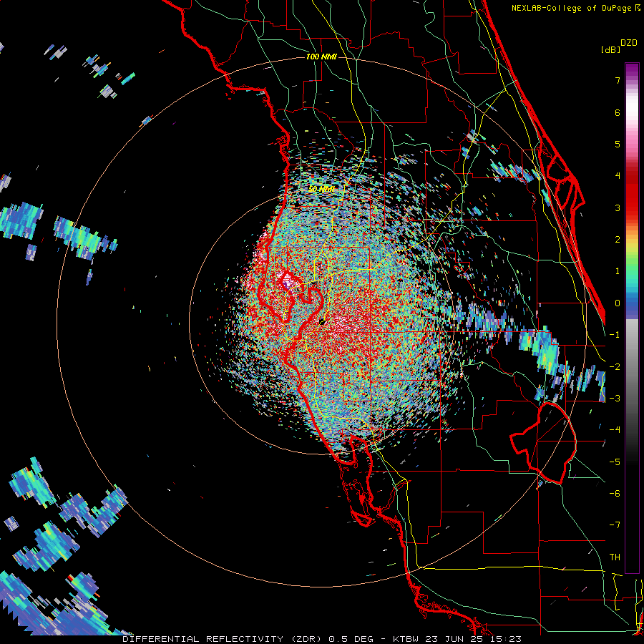Click the 50 NMI range ring label

pos(321,189)
